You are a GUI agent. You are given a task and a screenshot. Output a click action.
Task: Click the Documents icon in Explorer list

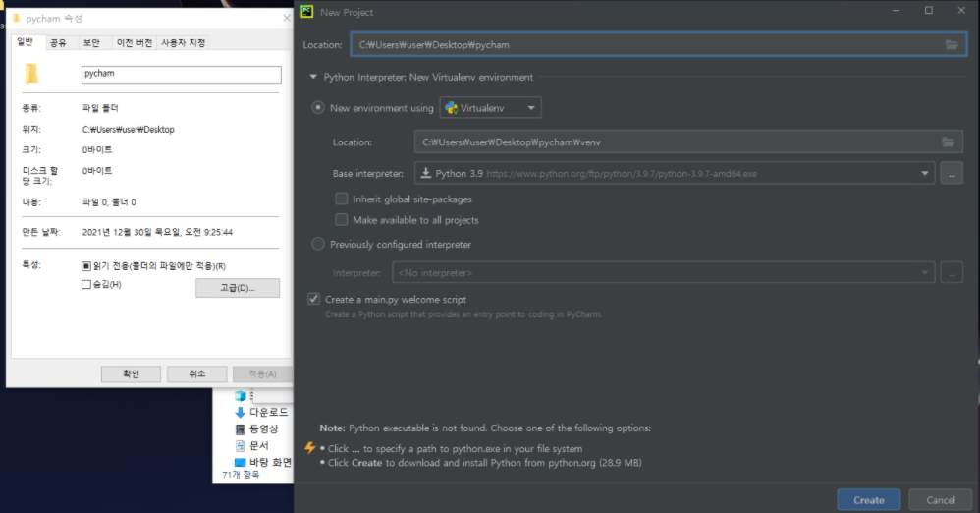click(x=240, y=445)
